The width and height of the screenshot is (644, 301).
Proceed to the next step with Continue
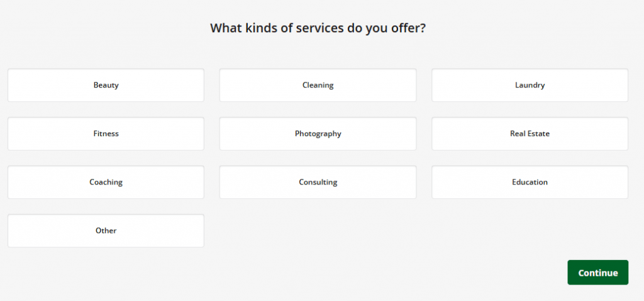point(597,273)
